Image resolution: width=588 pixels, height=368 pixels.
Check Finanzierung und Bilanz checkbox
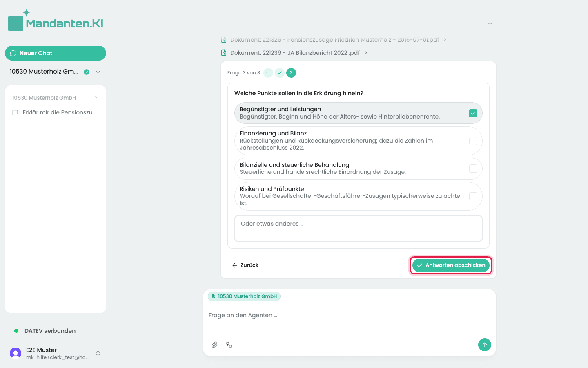pos(473,141)
